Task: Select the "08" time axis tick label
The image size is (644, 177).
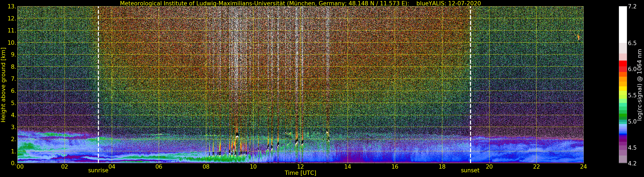Action: click(206, 167)
